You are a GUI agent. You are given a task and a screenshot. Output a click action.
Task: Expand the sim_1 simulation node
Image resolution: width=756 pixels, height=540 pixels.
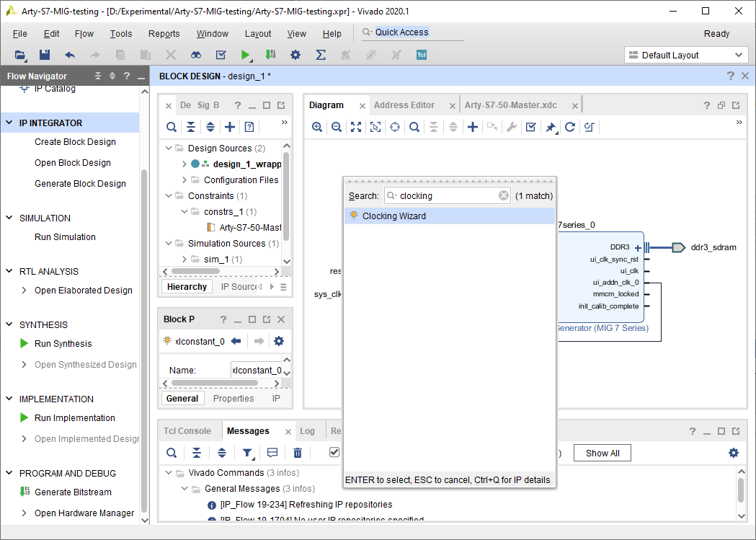(x=184, y=260)
